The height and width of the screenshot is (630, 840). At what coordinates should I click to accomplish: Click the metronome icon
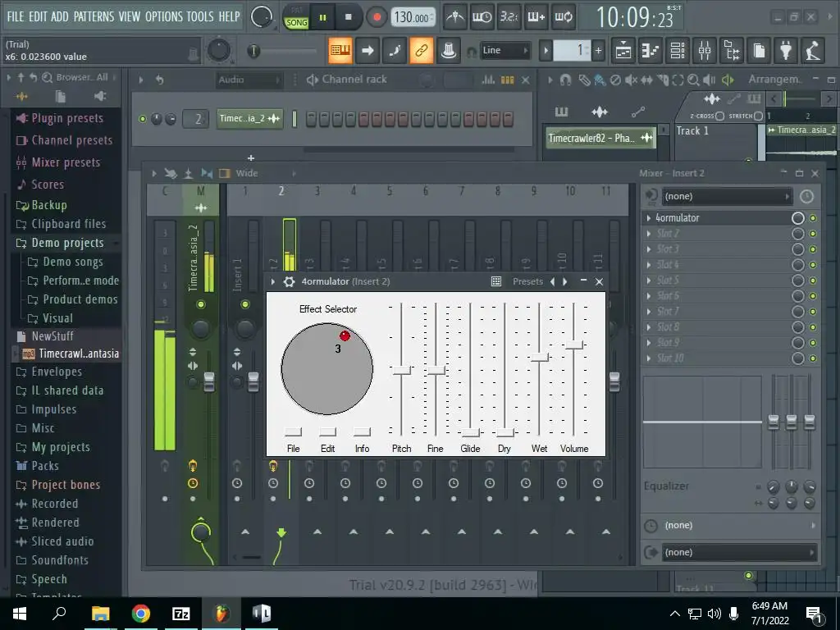click(x=455, y=17)
